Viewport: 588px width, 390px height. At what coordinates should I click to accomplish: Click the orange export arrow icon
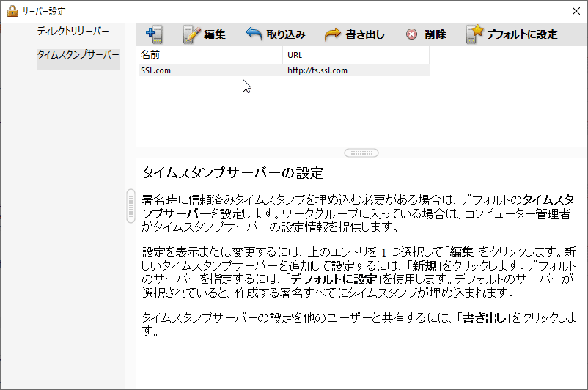(x=332, y=34)
